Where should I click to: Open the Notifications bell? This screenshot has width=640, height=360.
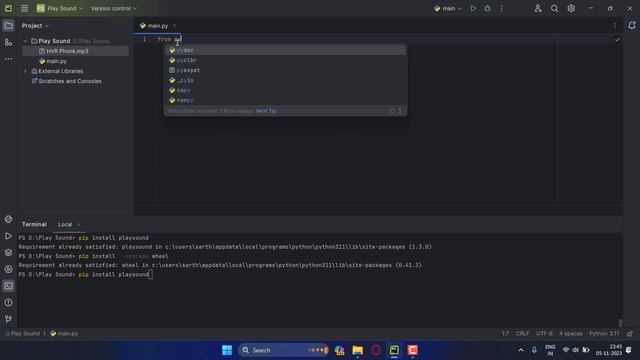point(632,25)
